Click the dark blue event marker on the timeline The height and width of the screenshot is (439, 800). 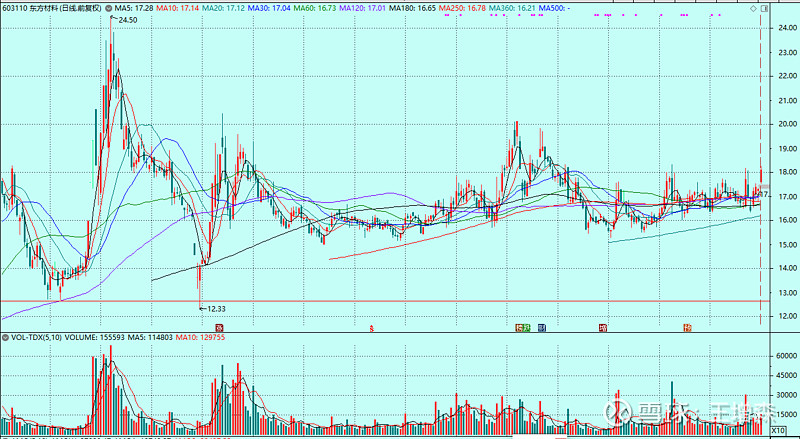(542, 328)
